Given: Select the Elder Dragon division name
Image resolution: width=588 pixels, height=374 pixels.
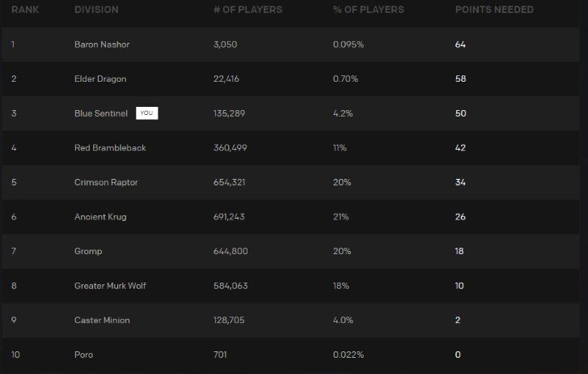Looking at the screenshot, I should 99,79.
